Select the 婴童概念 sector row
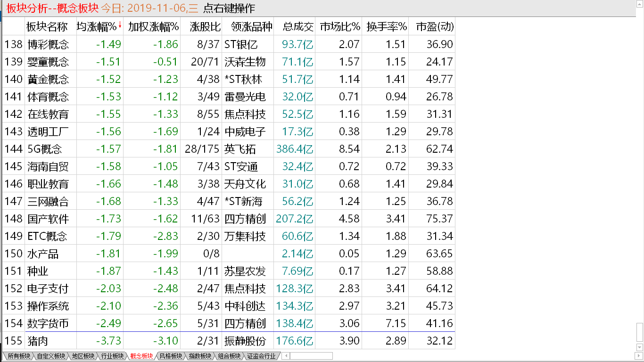644x362 pixels. pyautogui.click(x=229, y=62)
